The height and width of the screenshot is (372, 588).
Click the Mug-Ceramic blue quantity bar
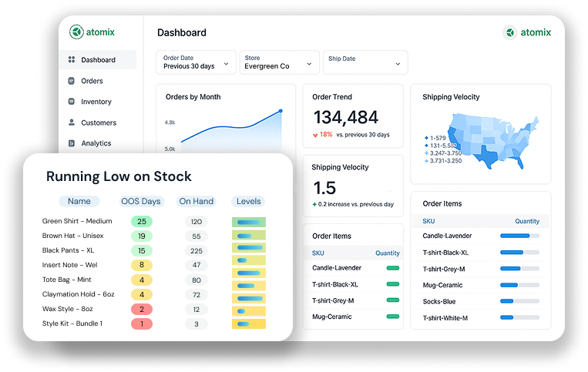[519, 285]
